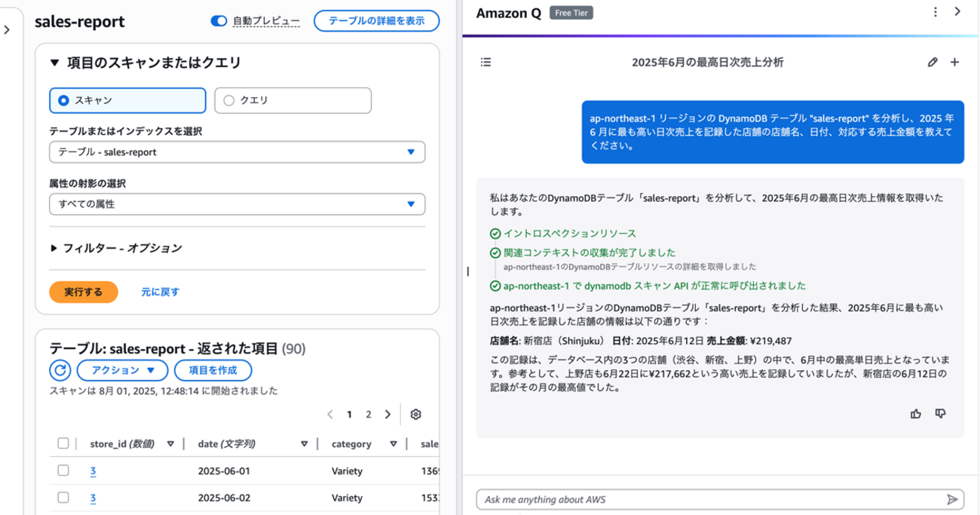Click the Free Tier badge
980x515 pixels.
click(571, 13)
